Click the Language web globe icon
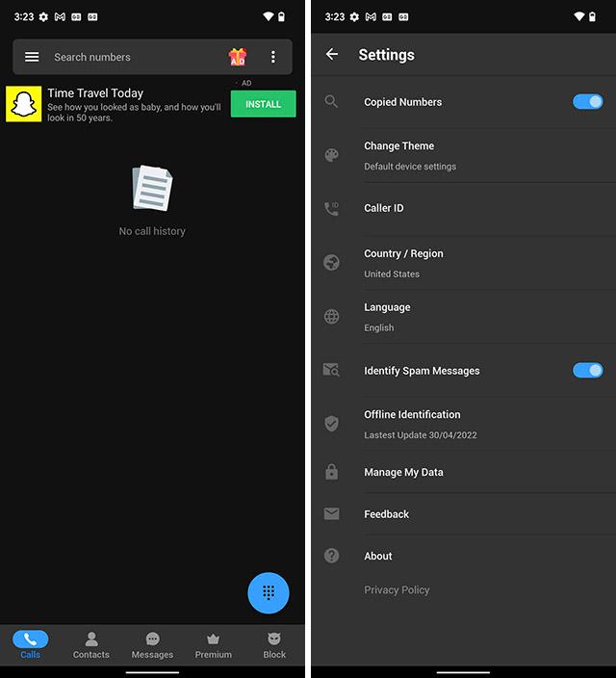Screen dimensions: 616x678 point(331,317)
